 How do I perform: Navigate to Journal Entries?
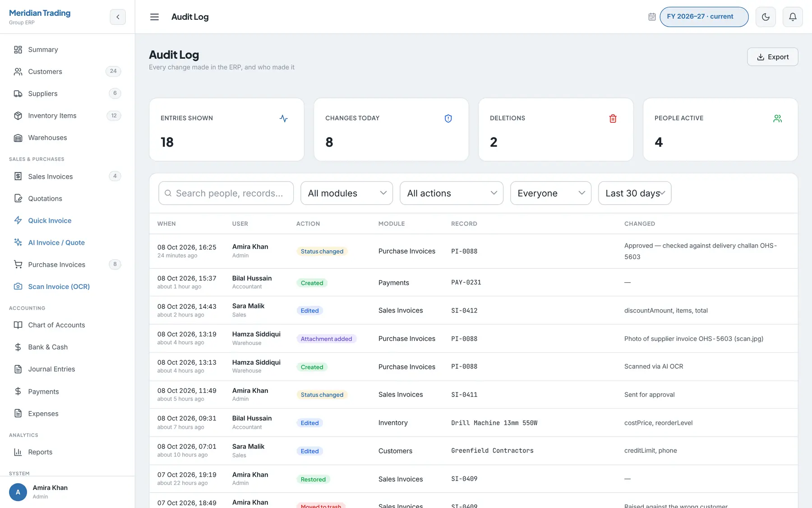tap(67, 369)
